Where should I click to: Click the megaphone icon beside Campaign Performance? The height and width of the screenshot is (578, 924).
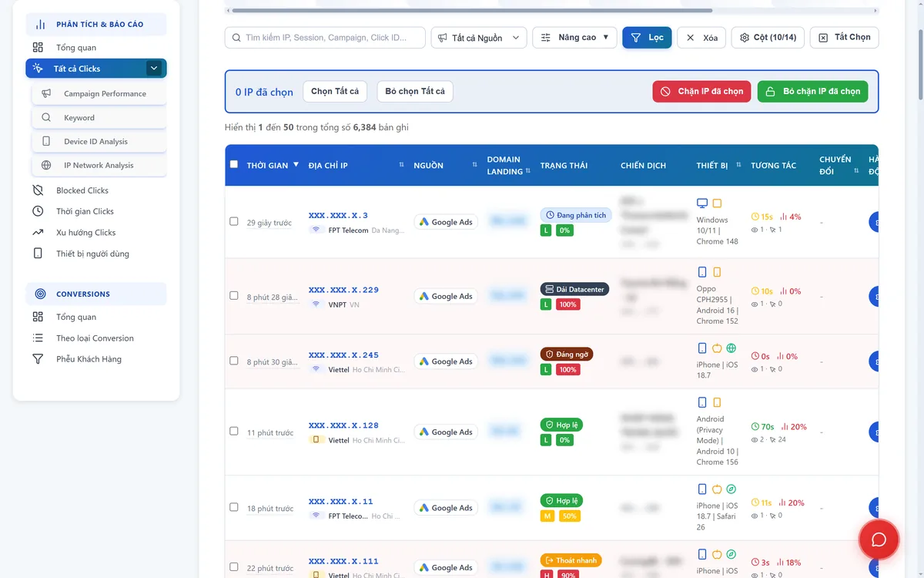point(46,94)
